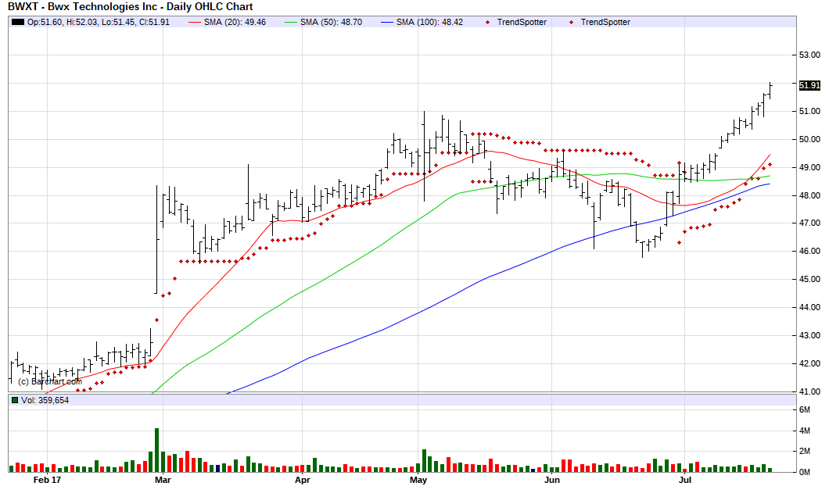This screenshot has width=829, height=504.
Task: Click the 2M volume axis label
Action: click(804, 451)
